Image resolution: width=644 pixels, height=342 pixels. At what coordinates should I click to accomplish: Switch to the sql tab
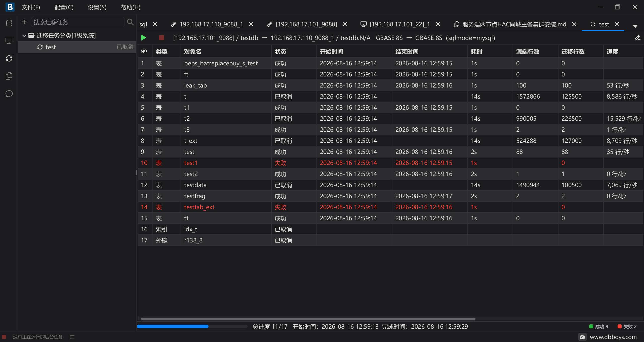pyautogui.click(x=143, y=24)
